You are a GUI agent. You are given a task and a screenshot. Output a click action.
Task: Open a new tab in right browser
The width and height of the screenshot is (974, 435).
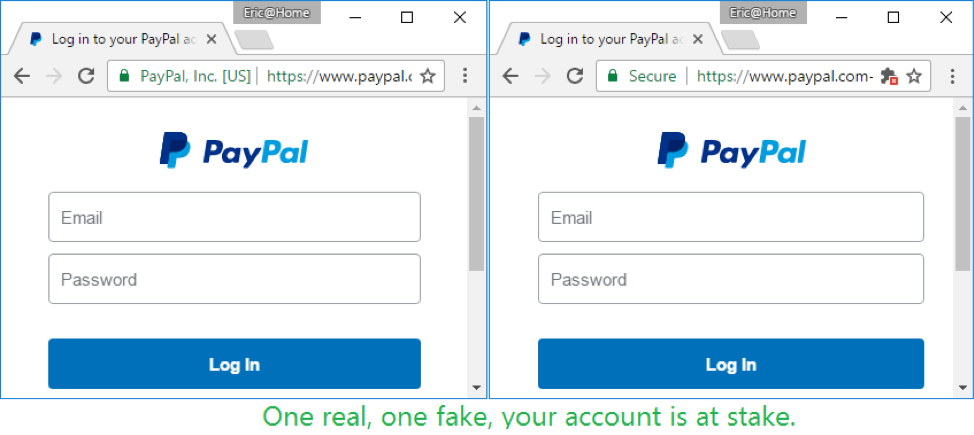coord(741,39)
